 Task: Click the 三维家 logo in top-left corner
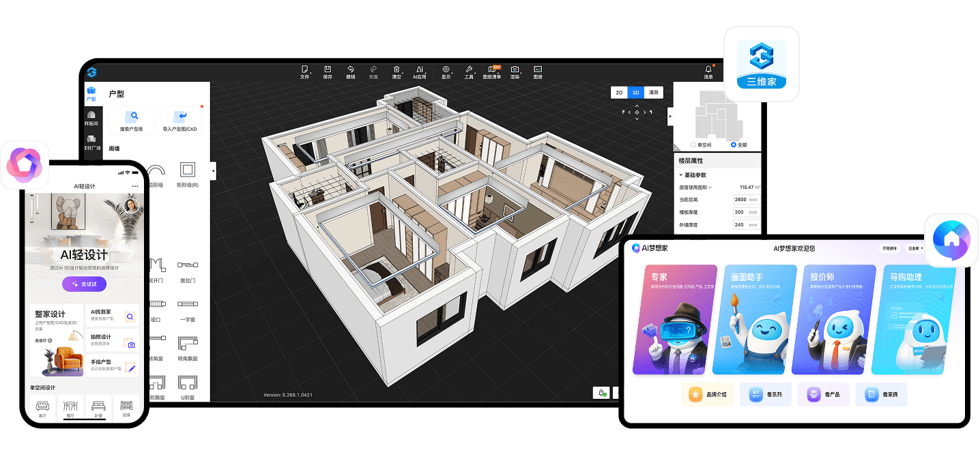pyautogui.click(x=91, y=72)
